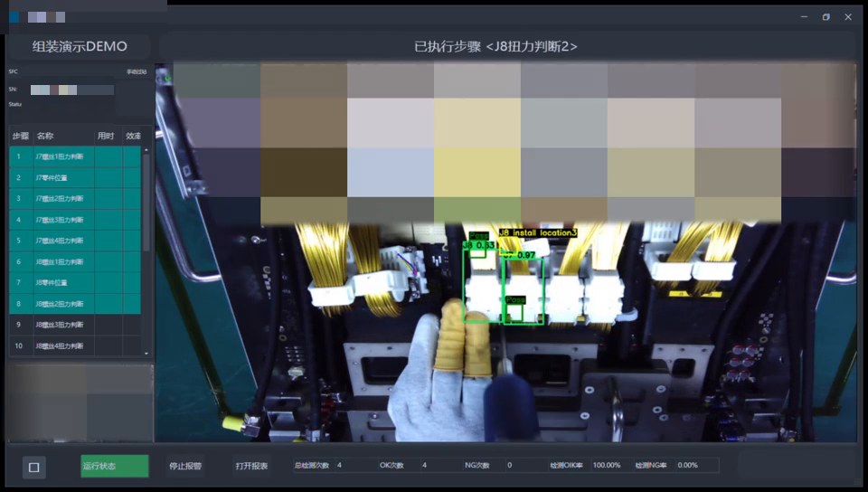Click the 100.00% OK rate value
The height and width of the screenshot is (492, 868).
click(x=607, y=466)
